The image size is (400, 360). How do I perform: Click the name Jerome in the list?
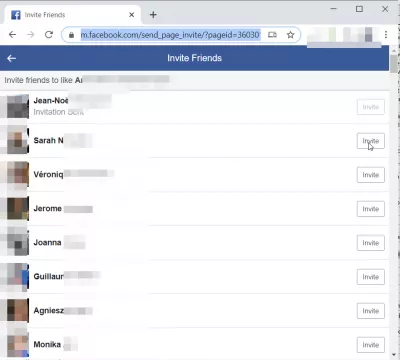click(48, 209)
